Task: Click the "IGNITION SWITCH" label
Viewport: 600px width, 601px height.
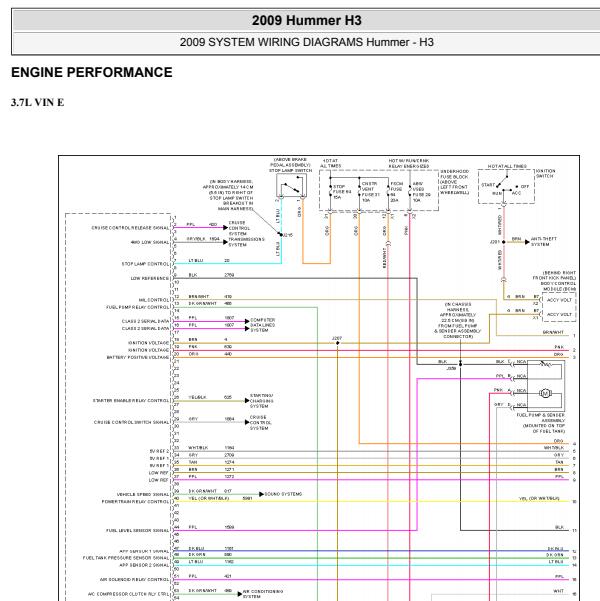Action: click(x=545, y=173)
